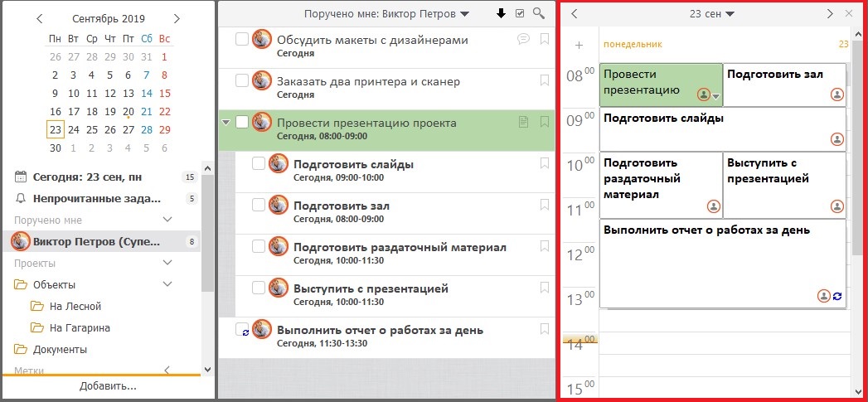Open the Объекты folder
Screen dimensions: 868x402
click(x=54, y=284)
